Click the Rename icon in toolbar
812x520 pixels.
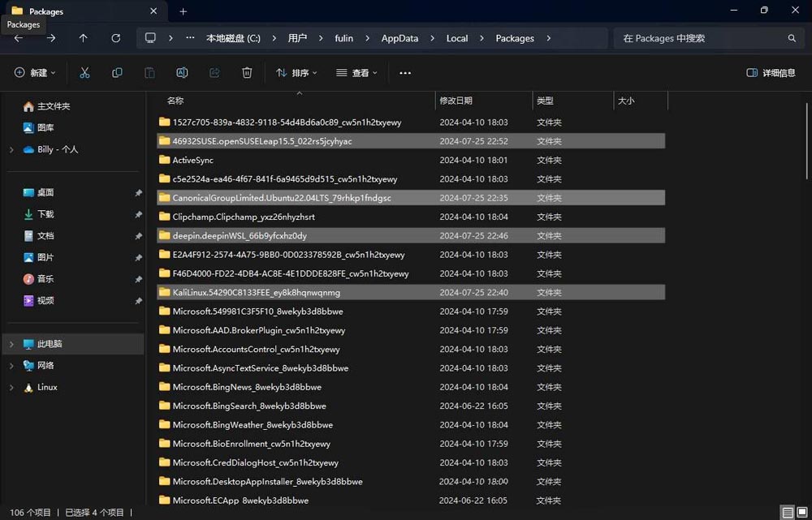[x=182, y=73]
